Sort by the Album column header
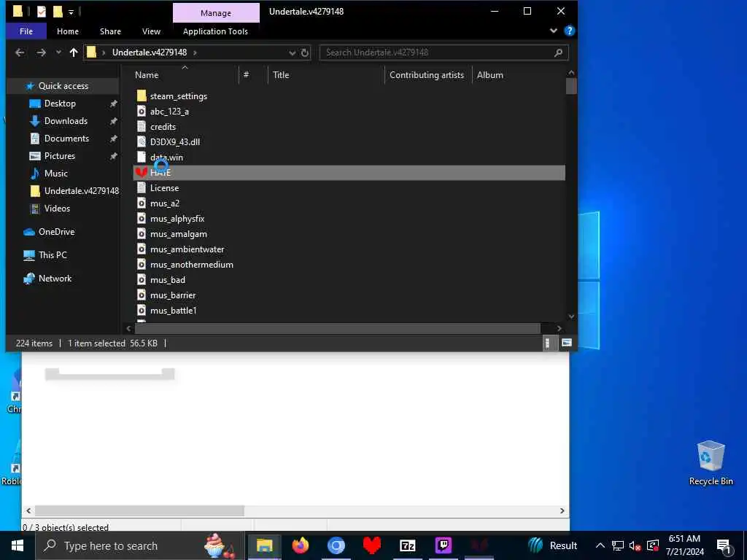The width and height of the screenshot is (747, 560). [x=489, y=75]
